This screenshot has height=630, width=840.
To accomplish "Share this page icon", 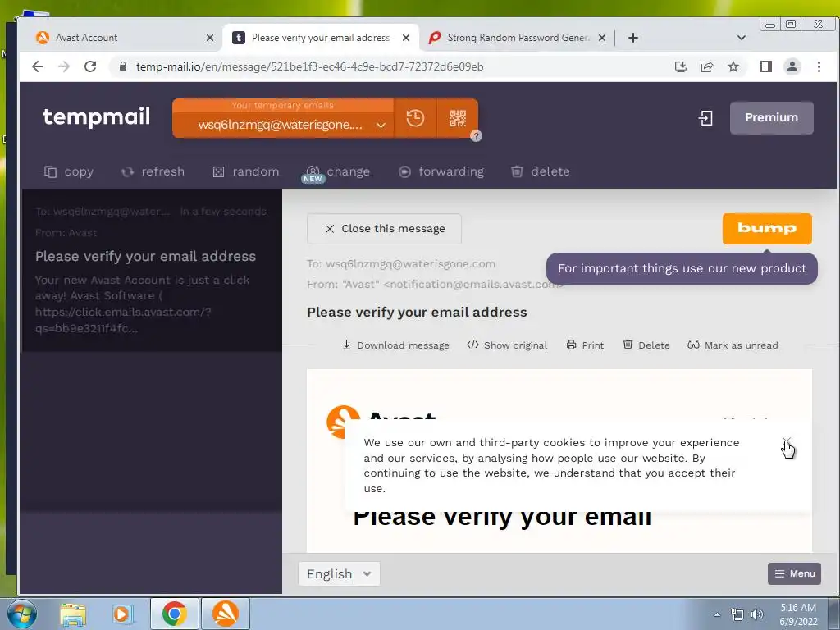I will pos(707,66).
